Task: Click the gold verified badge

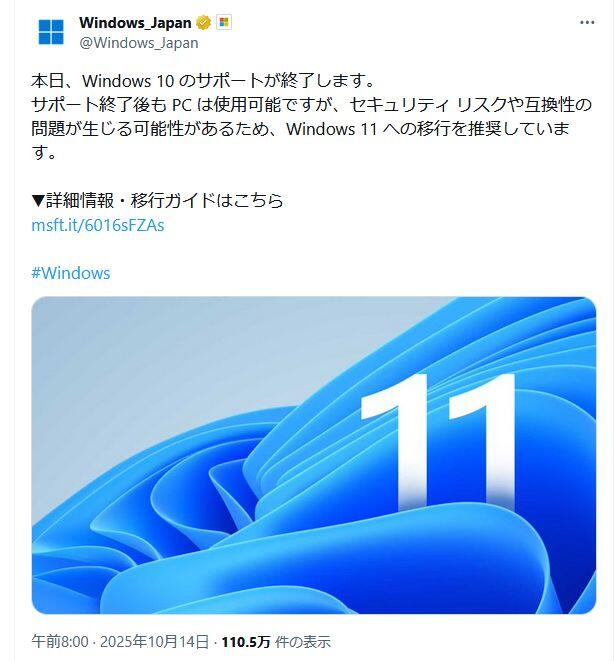Action: pos(204,23)
